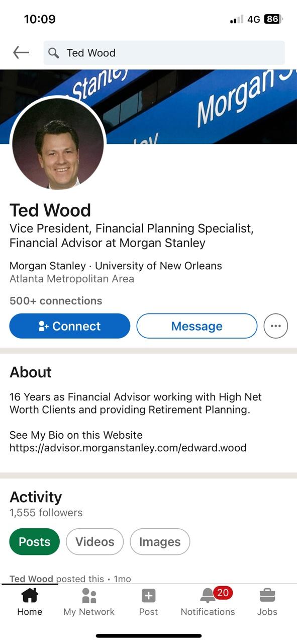Click the Ted Wood search field
The height and width of the screenshot is (644, 297).
coord(164,53)
